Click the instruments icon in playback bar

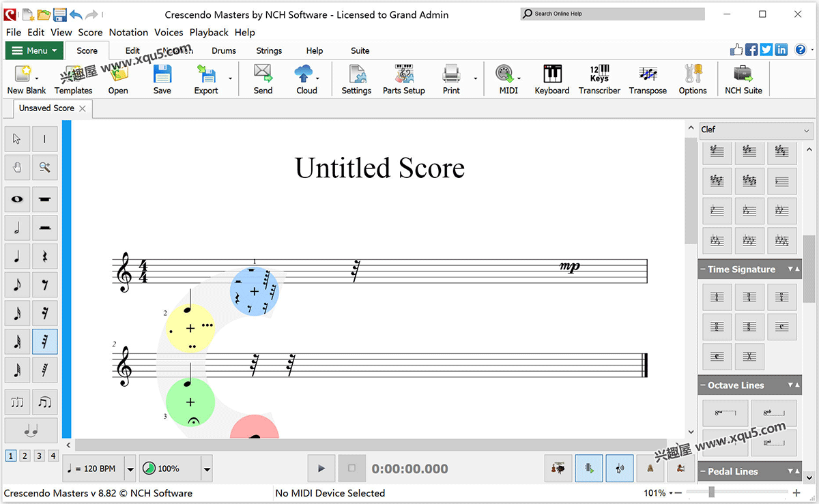(x=558, y=469)
